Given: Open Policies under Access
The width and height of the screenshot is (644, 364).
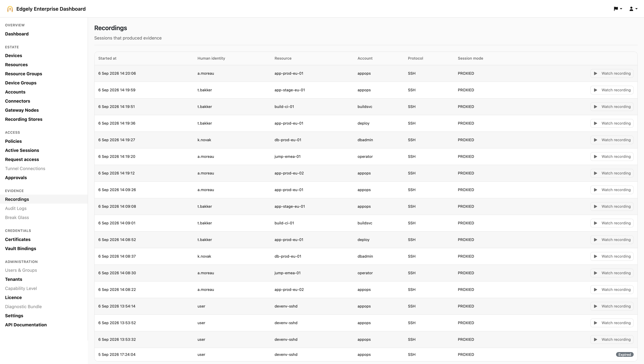Looking at the screenshot, I should click(13, 141).
